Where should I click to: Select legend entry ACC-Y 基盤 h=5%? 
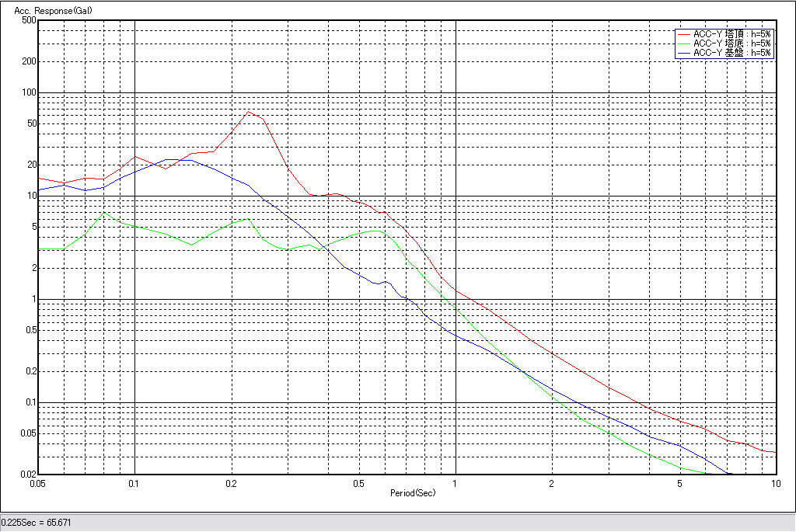[731, 53]
